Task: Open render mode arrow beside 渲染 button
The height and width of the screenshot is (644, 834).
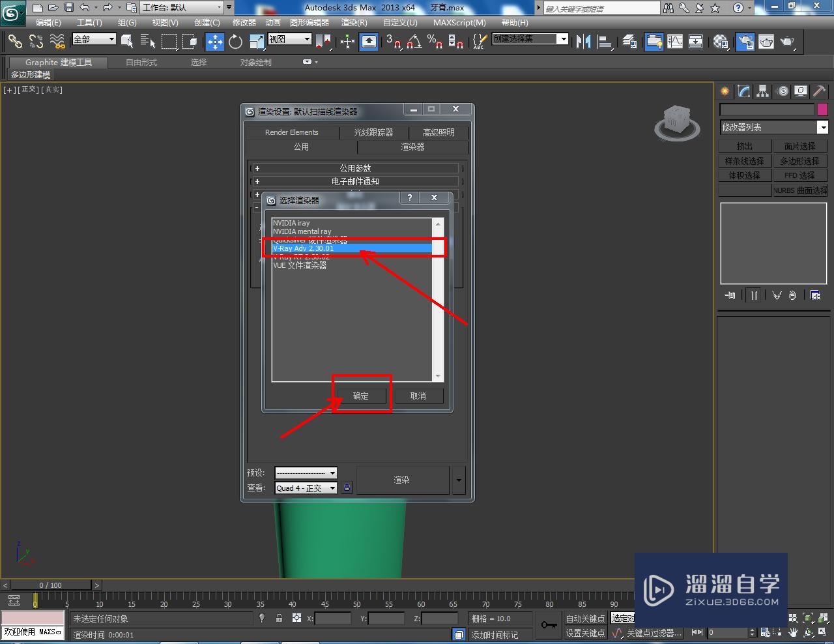Action: click(459, 480)
